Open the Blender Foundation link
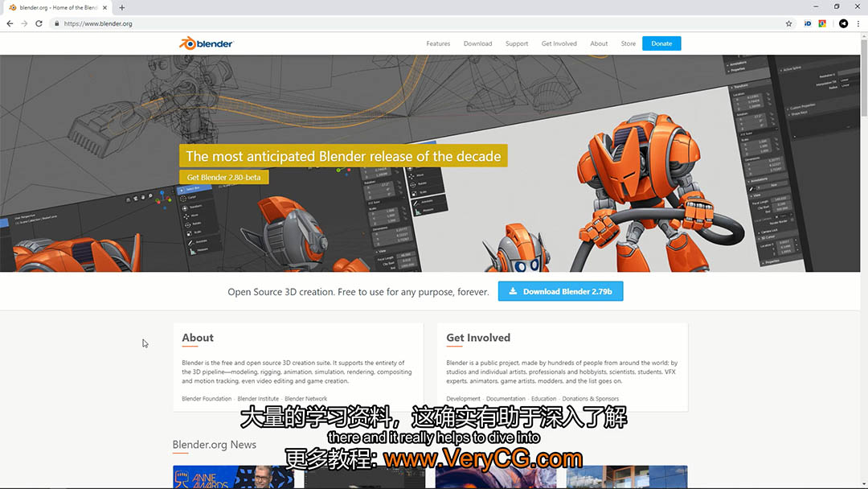 click(x=207, y=399)
